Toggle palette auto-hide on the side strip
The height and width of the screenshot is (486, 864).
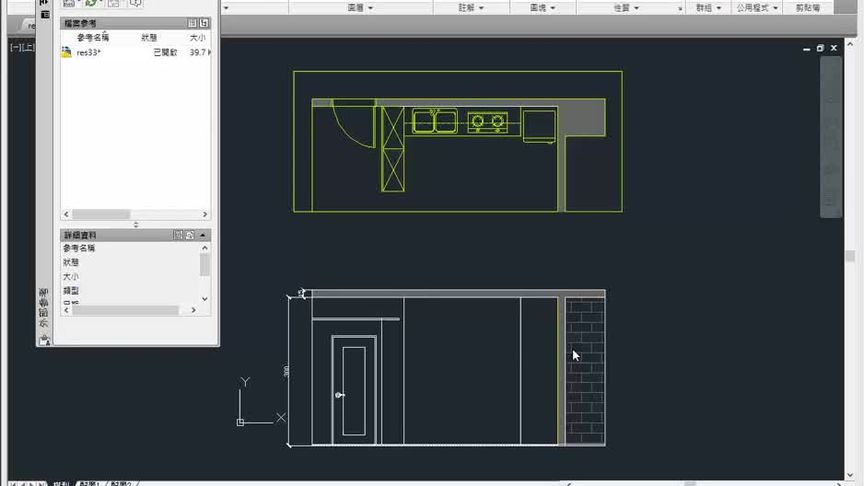click(x=44, y=3)
